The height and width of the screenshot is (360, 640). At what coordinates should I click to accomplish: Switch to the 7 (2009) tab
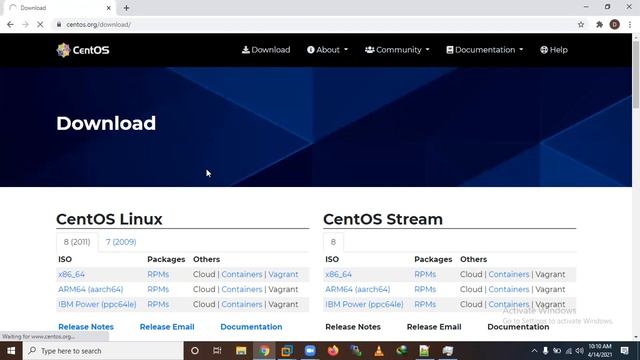[x=121, y=242]
